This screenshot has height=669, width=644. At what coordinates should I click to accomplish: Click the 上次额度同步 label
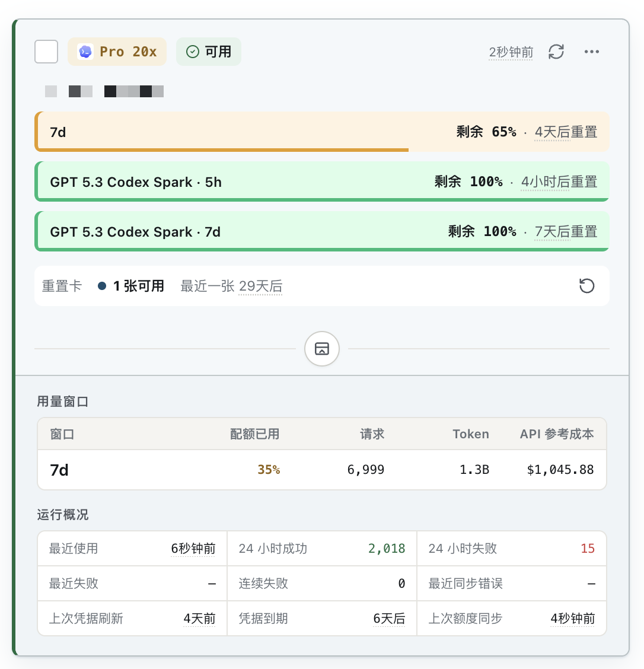click(466, 618)
